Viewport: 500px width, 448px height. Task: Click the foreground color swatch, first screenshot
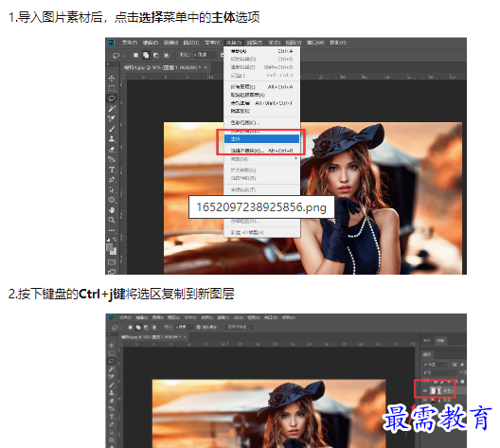pyautogui.click(x=110, y=247)
